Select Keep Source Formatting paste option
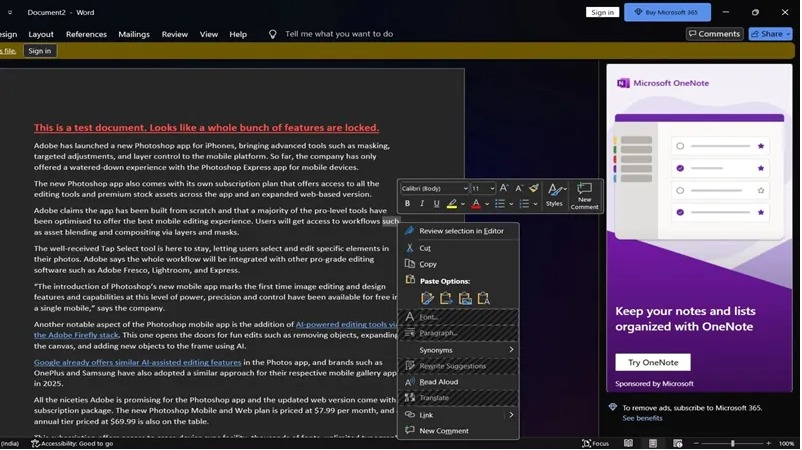Screen dimensions: 802x450 coord(428,298)
